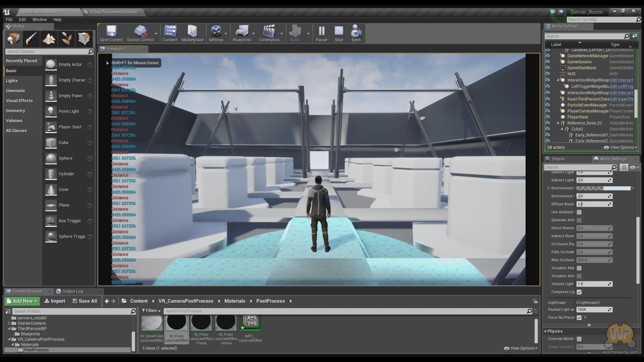Open the Filters dropdown in Content Browser
The height and width of the screenshot is (362, 644).
(151, 311)
